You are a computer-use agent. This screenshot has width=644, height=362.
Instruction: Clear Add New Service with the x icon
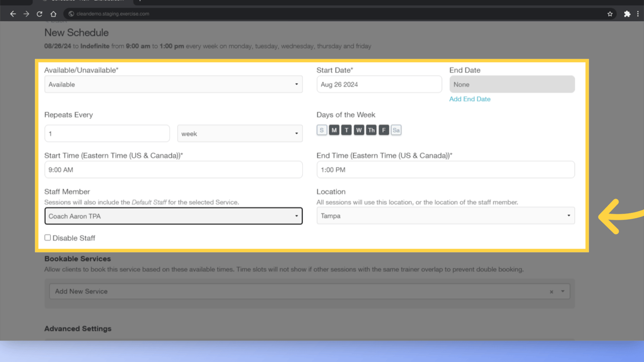click(x=551, y=291)
